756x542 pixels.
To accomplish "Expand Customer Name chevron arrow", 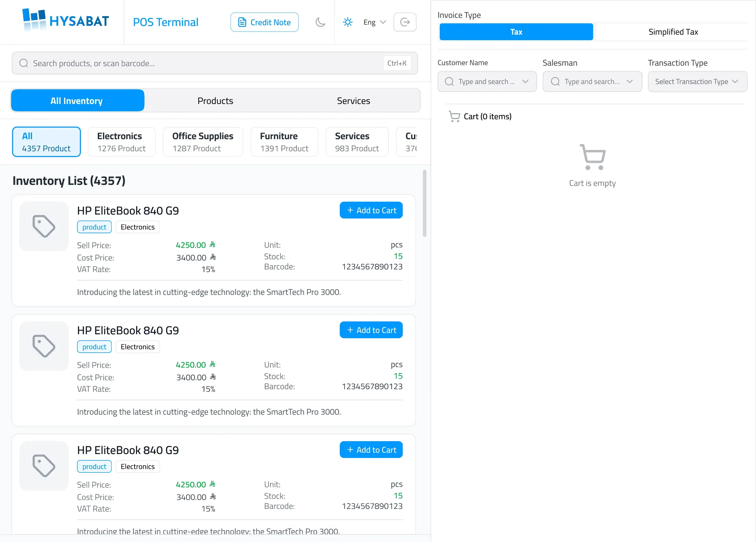I will click(525, 82).
